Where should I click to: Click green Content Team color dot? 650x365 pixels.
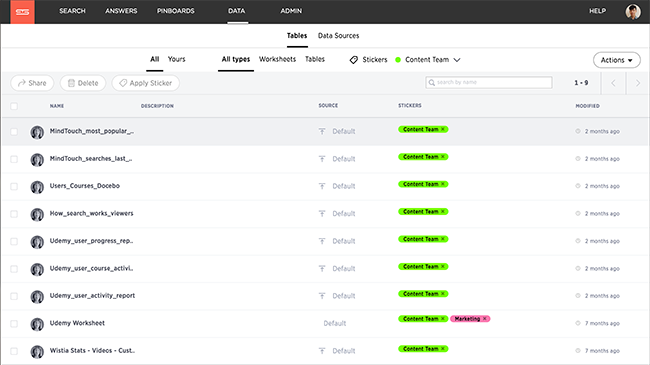(398, 60)
